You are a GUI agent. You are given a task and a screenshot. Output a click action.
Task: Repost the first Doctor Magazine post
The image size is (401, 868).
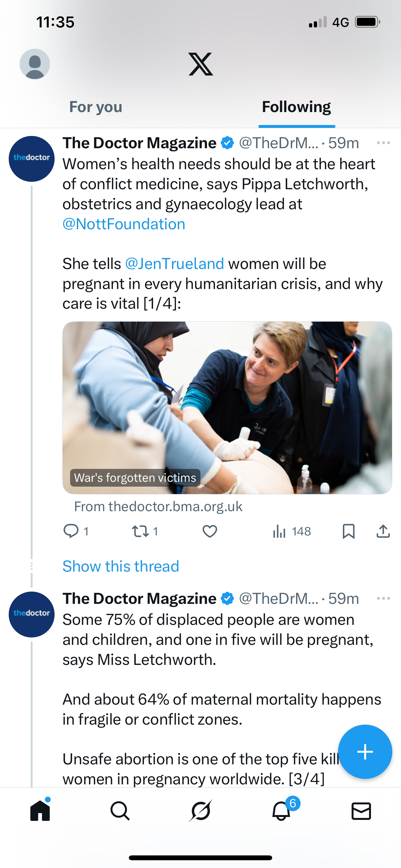[140, 532]
